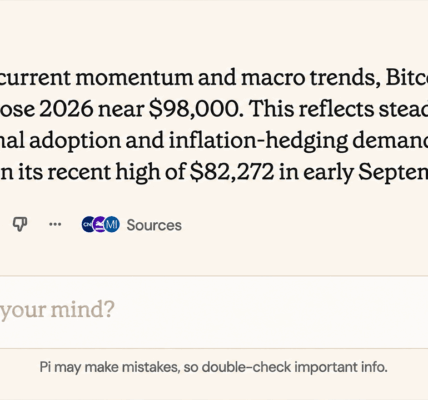Click the blue MI source icon

pyautogui.click(x=112, y=224)
